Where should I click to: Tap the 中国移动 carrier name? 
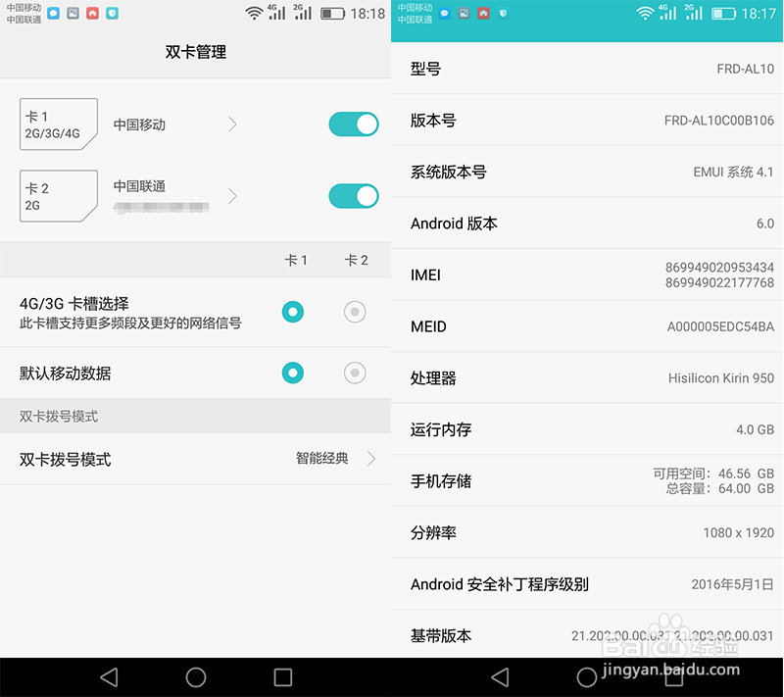coord(139,124)
